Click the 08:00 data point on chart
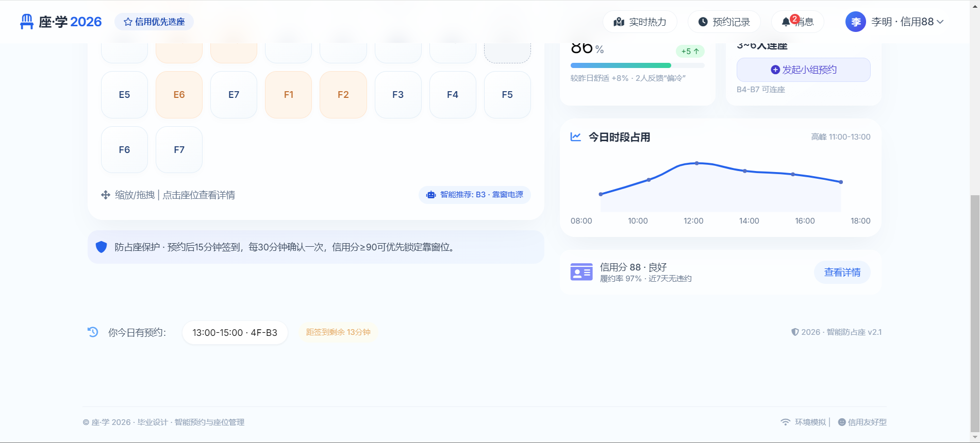980x443 pixels. pyautogui.click(x=601, y=194)
